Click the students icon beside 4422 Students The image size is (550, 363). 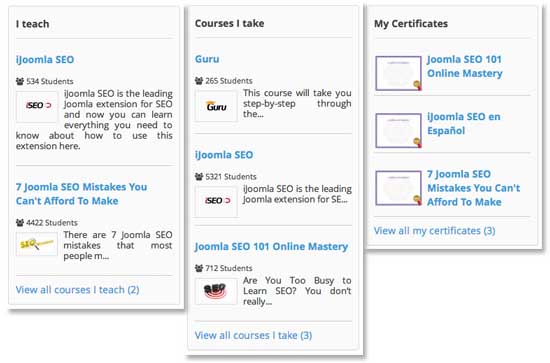[x=20, y=223]
